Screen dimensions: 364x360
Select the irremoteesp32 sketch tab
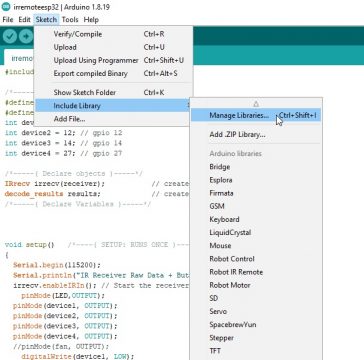19,58
